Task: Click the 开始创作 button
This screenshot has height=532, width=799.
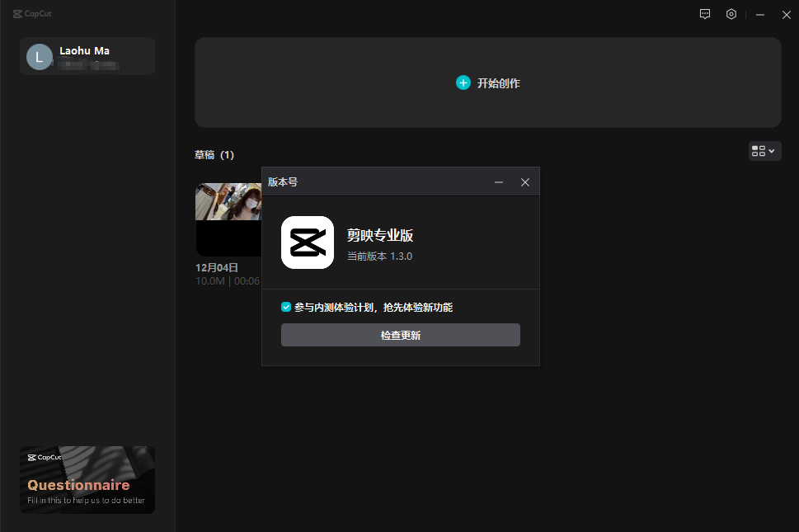Action: point(488,82)
